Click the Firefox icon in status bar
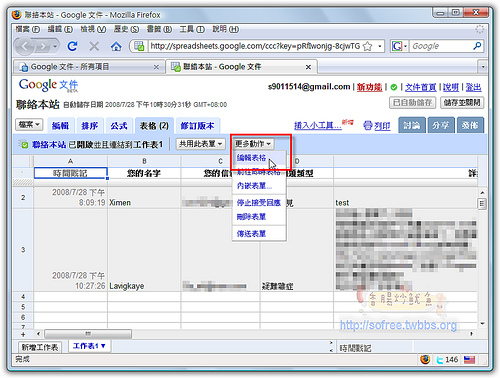This screenshot has height=378, width=500. (x=425, y=359)
